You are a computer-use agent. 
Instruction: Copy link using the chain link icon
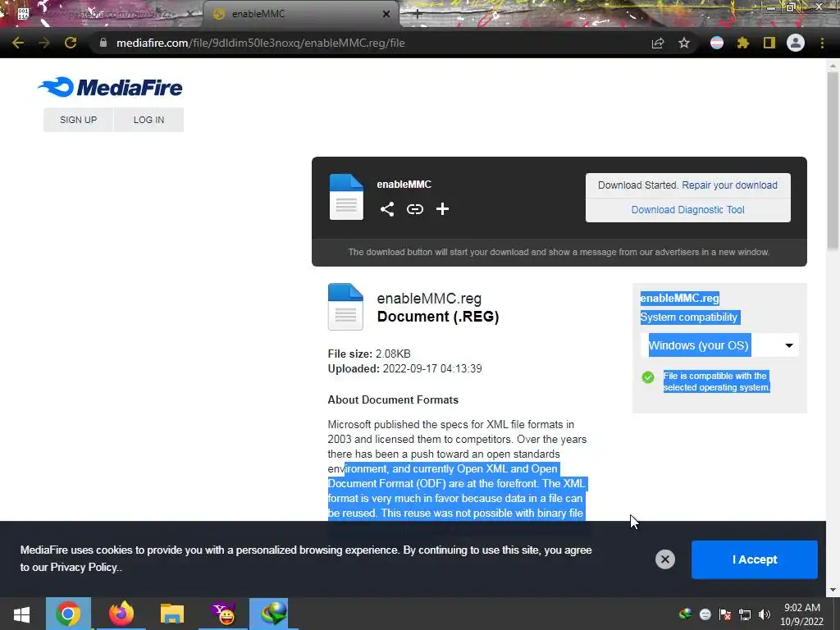point(414,209)
